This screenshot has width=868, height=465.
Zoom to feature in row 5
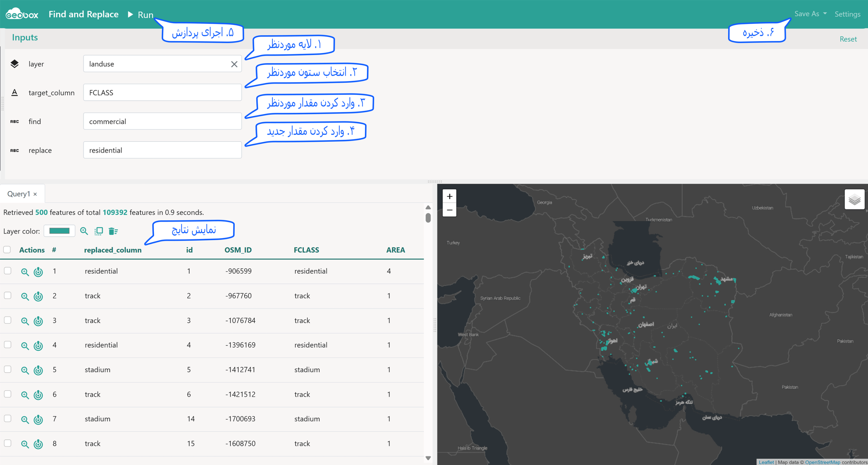point(25,370)
